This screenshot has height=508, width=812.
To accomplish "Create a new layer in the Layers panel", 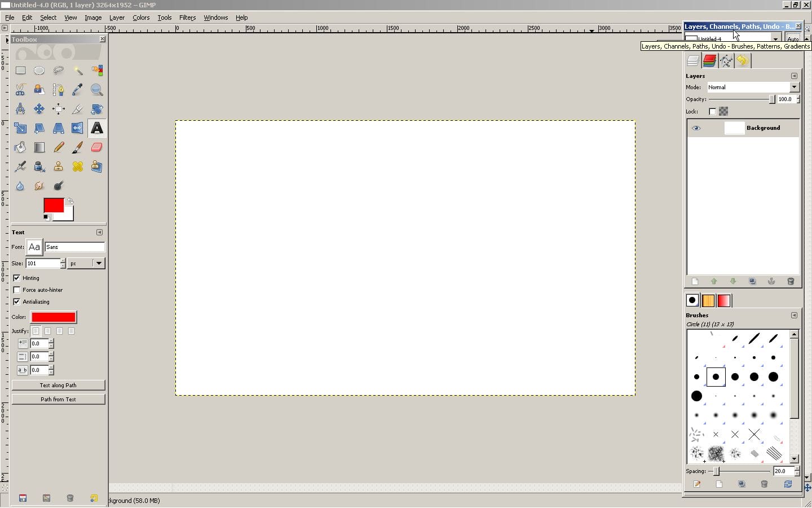I will 695,281.
